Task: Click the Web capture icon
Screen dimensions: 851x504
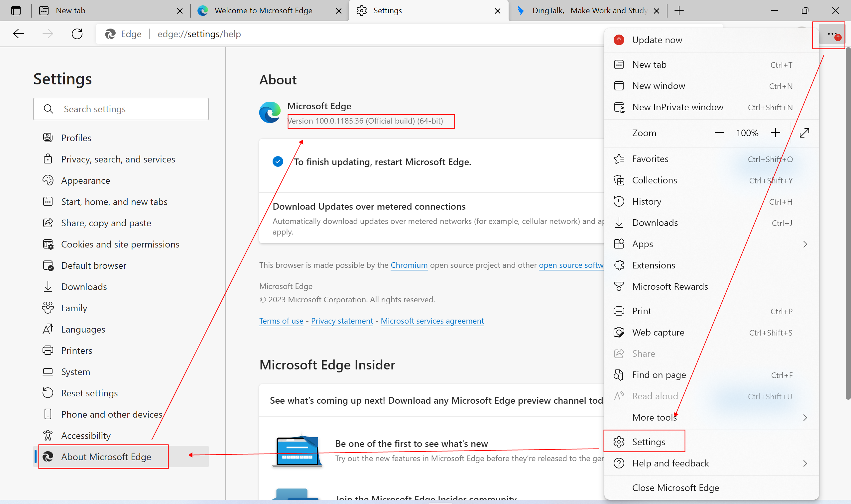Action: point(619,333)
